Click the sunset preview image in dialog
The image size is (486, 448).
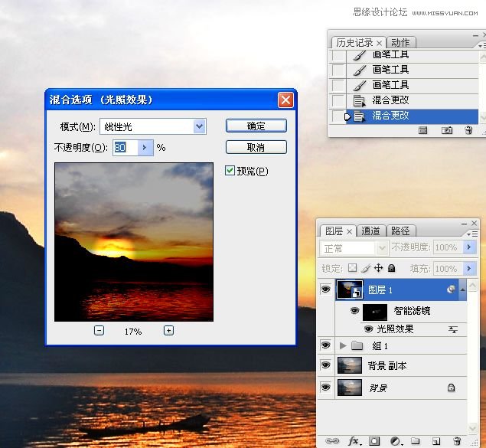134,242
